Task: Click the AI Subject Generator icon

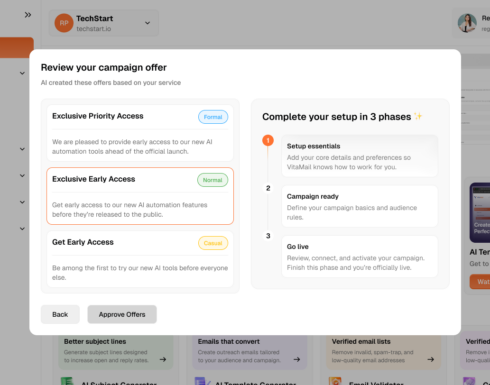Action: (x=67, y=381)
